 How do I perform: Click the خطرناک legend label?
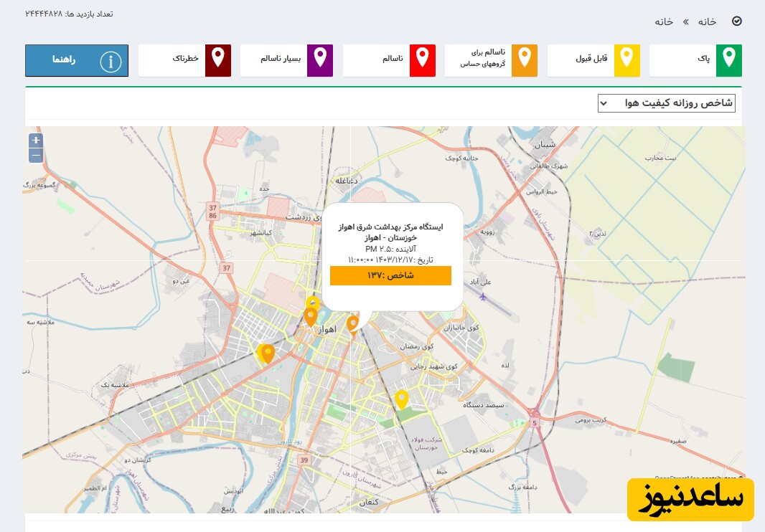click(x=185, y=59)
